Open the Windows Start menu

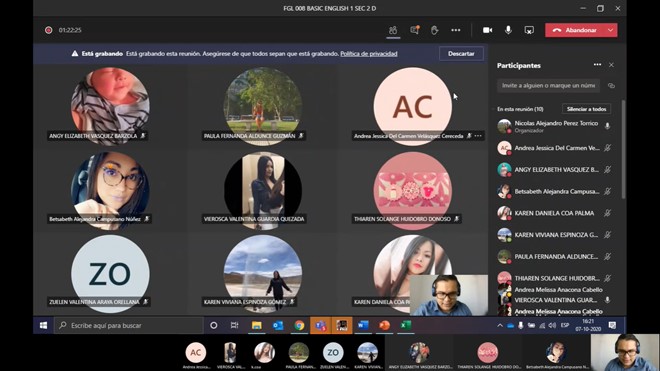pos(43,325)
